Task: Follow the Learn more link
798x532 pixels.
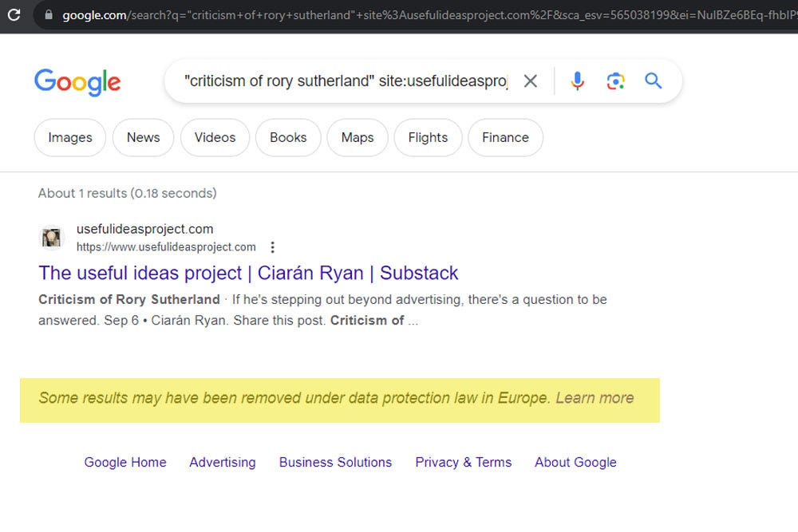Action: click(x=595, y=398)
